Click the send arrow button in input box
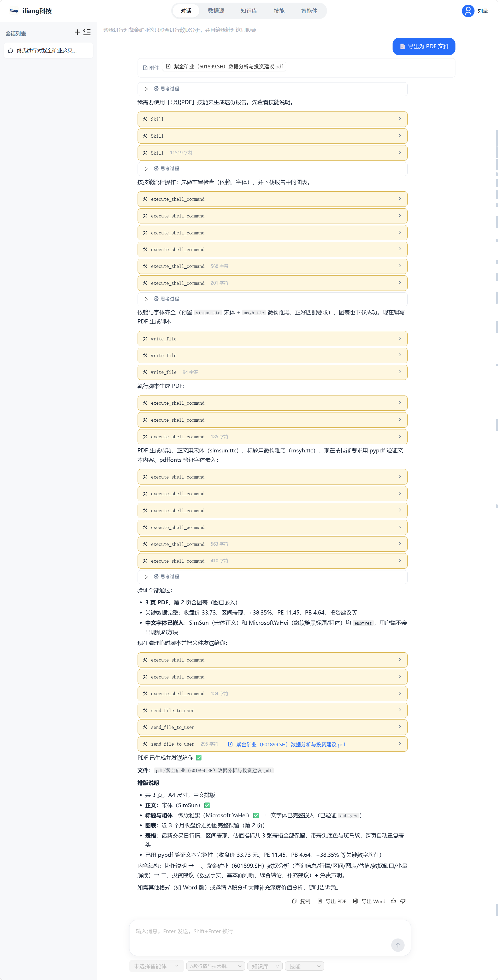This screenshot has height=980, width=498. point(398,945)
